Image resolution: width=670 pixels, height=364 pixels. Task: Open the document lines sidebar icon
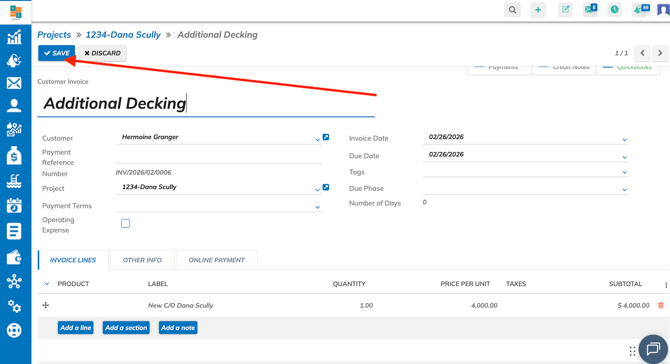tap(14, 231)
